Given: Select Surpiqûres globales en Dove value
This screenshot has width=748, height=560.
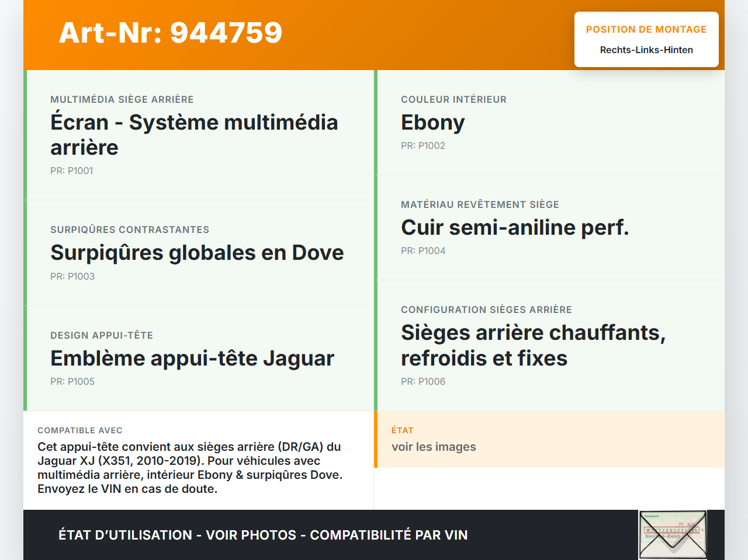Looking at the screenshot, I should click(197, 253).
